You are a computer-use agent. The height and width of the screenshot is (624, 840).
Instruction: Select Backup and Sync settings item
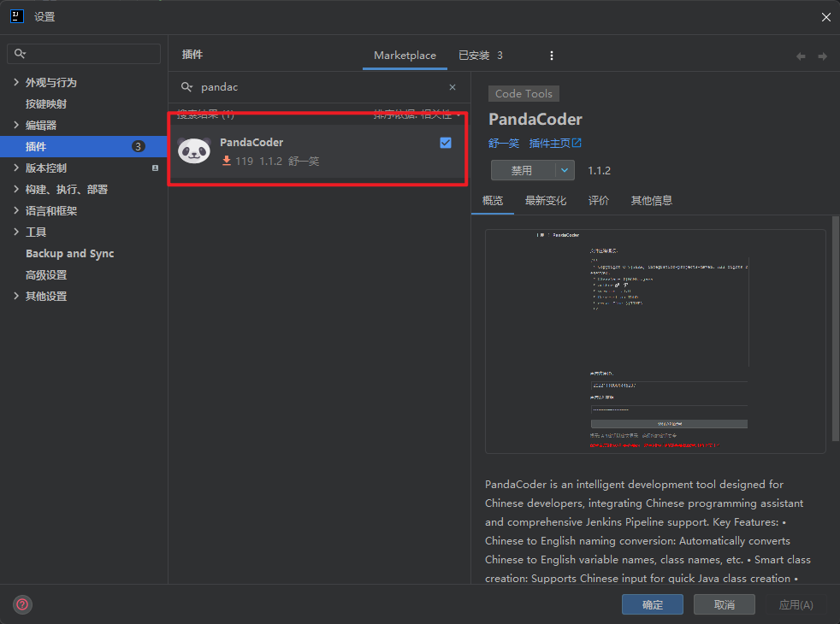pos(69,254)
